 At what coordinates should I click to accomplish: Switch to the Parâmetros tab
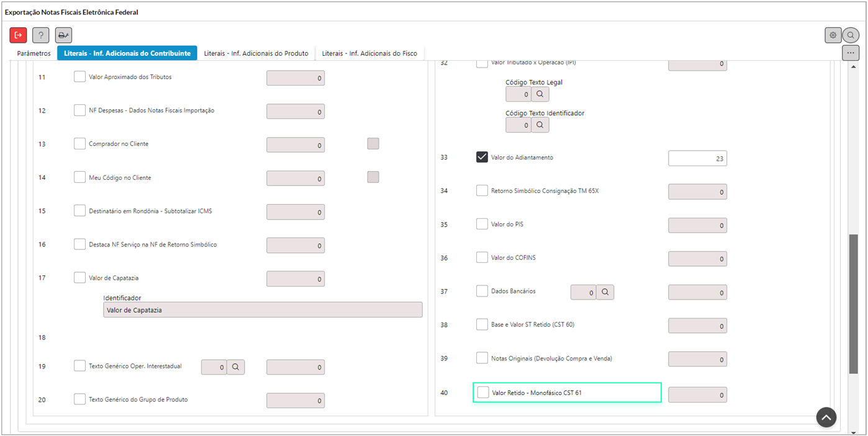34,53
